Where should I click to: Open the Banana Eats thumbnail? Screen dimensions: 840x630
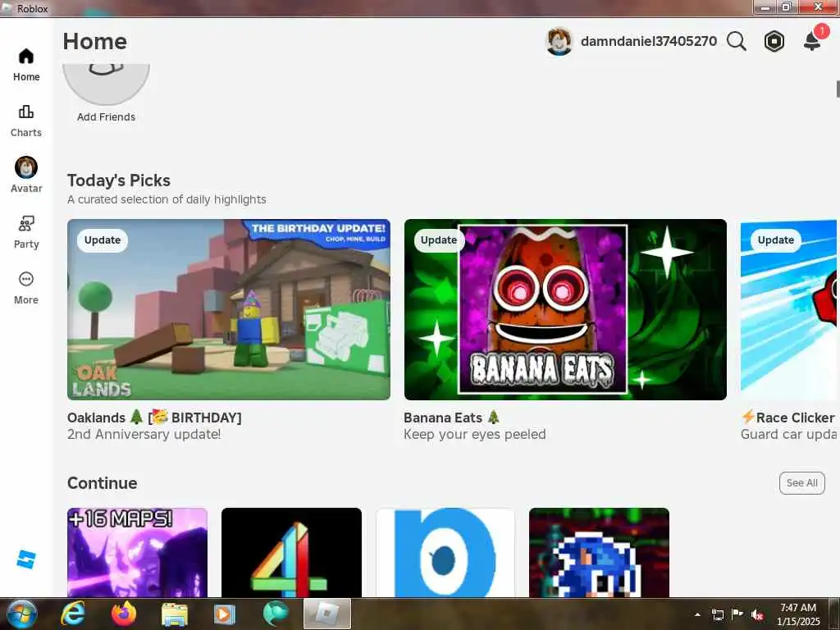coord(565,309)
